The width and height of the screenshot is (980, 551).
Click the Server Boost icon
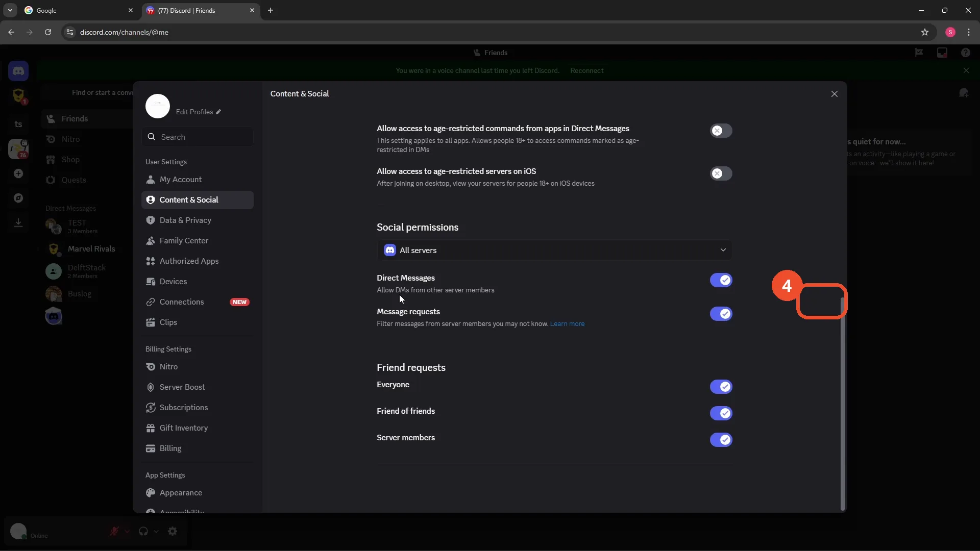coord(151,387)
